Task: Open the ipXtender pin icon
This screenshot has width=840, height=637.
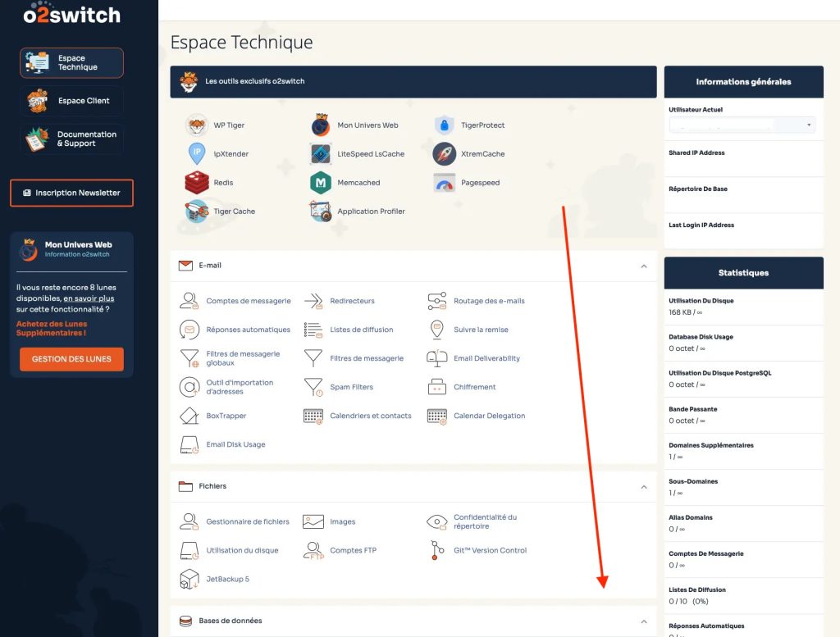Action: (197, 153)
